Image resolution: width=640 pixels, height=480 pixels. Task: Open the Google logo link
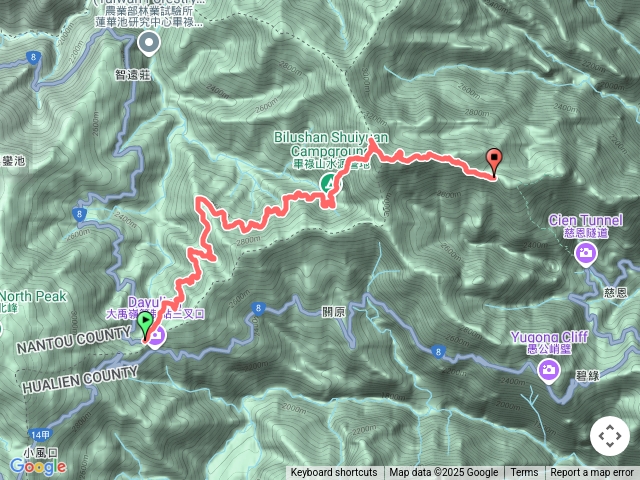38,467
